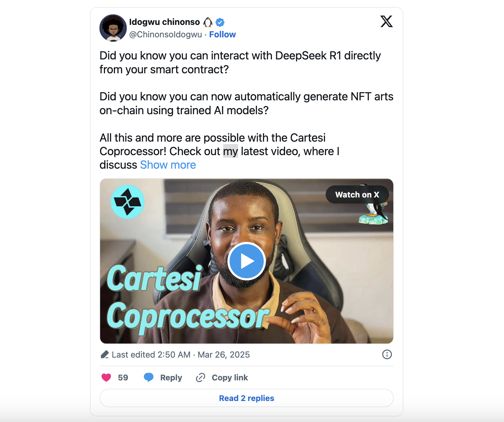Click the Reply text label
This screenshot has width=504, height=422.
coord(171,378)
